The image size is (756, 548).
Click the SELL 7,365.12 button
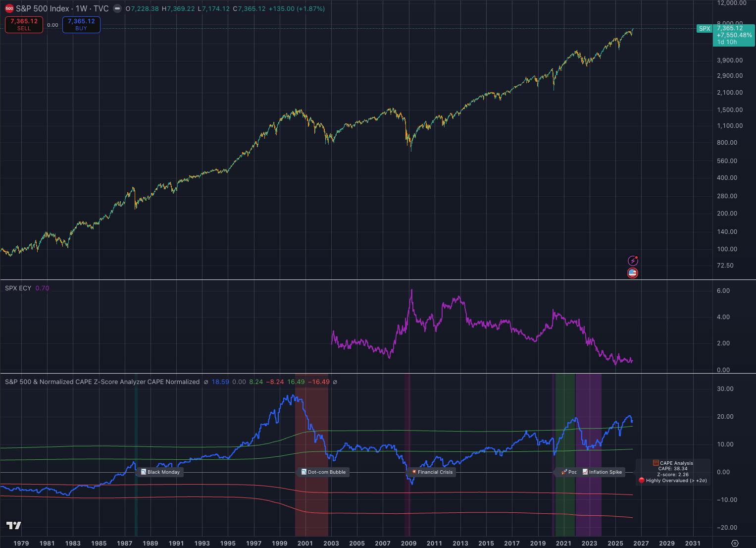coord(24,24)
